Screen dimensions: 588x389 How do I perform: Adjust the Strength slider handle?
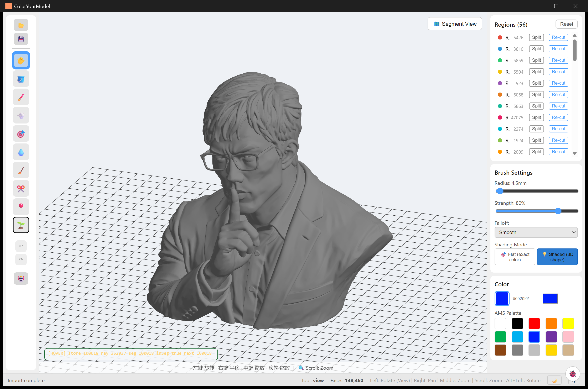click(558, 211)
